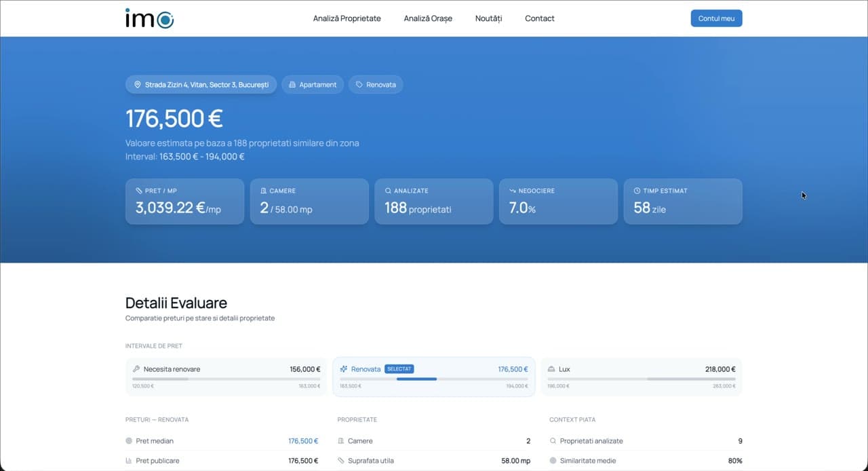Click the Contul meu button
This screenshot has height=471, width=868.
click(x=716, y=18)
